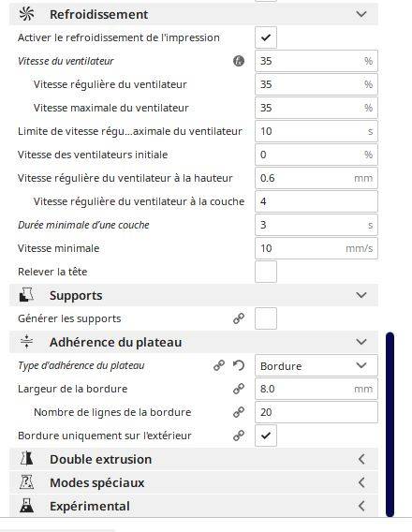Disable Activer le refroidissement de l'impression checkbox

click(266, 37)
